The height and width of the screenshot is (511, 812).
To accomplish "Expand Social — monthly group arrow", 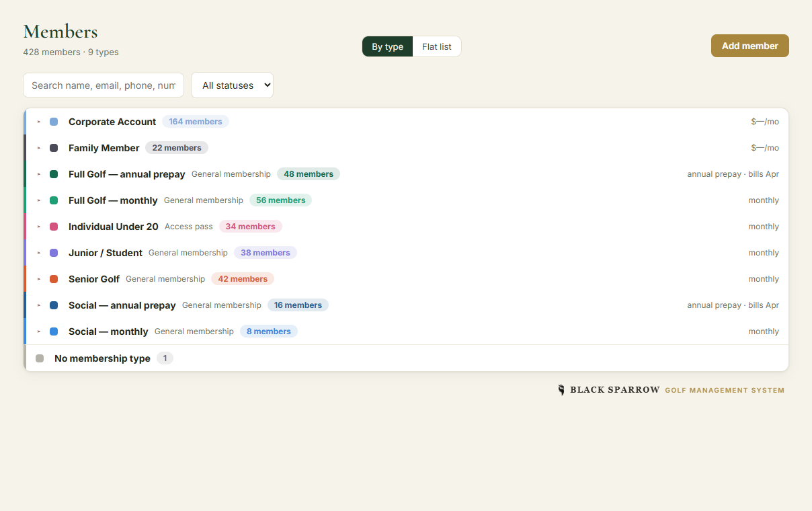I will 39,331.
